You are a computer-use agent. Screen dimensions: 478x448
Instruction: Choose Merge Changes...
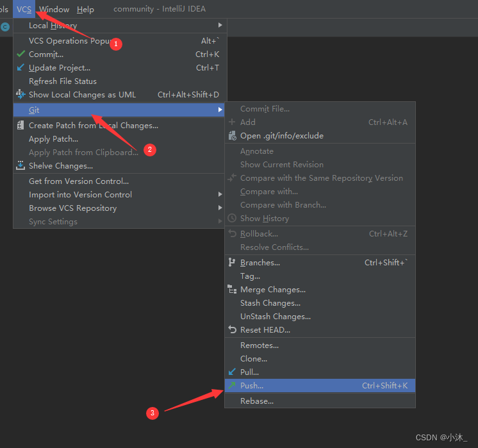click(320, 290)
